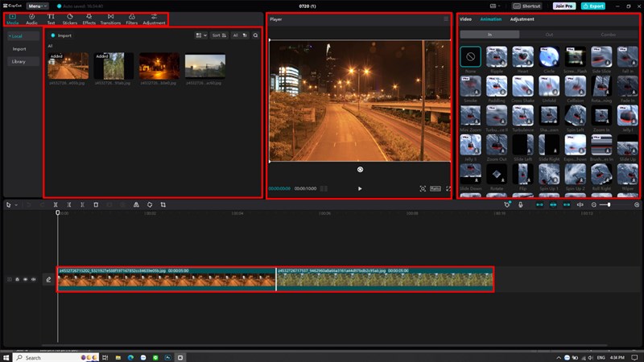
Task: Click the Import button in media panel
Action: coord(61,35)
